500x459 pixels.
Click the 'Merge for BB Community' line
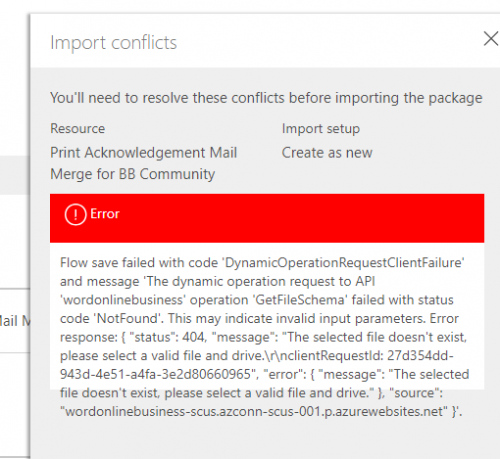pos(133,174)
